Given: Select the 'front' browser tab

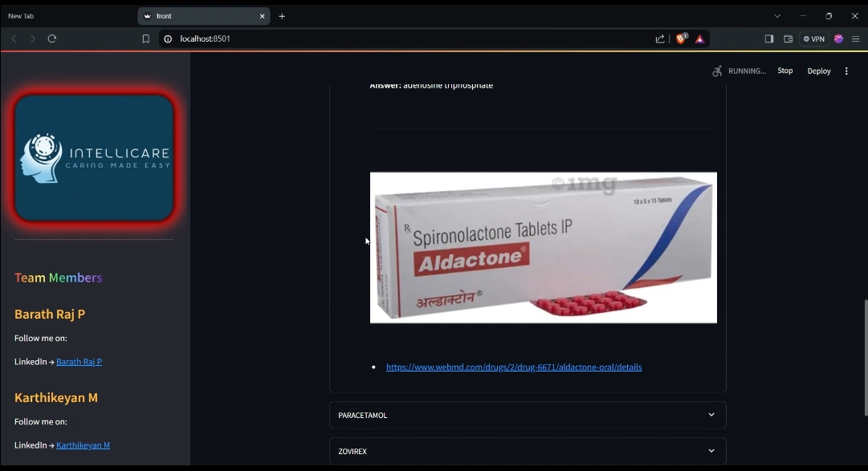Looking at the screenshot, I should 202,16.
